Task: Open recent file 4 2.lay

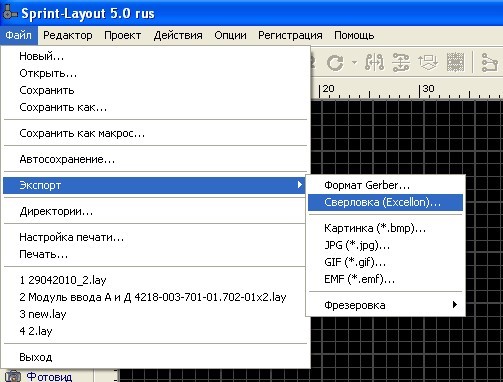Action: tap(155, 331)
